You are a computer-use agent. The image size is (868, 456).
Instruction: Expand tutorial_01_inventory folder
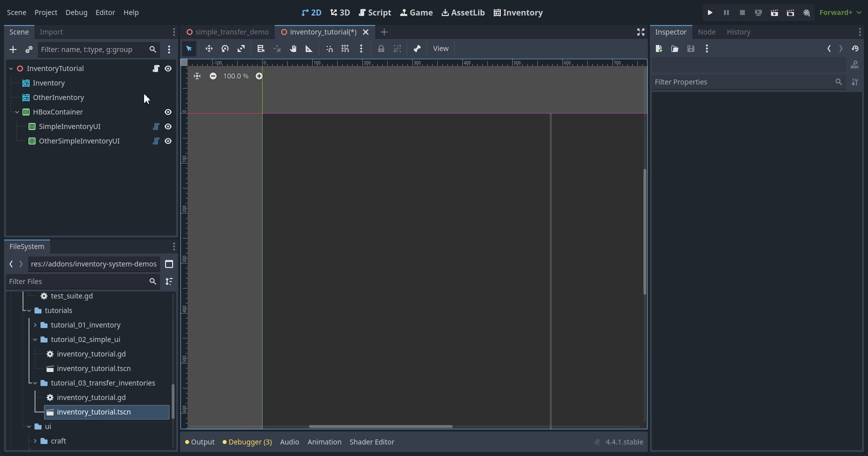[x=35, y=325]
